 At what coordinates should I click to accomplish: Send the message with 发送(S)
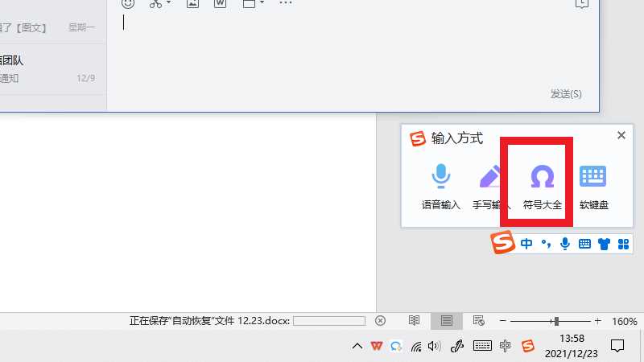click(x=566, y=94)
